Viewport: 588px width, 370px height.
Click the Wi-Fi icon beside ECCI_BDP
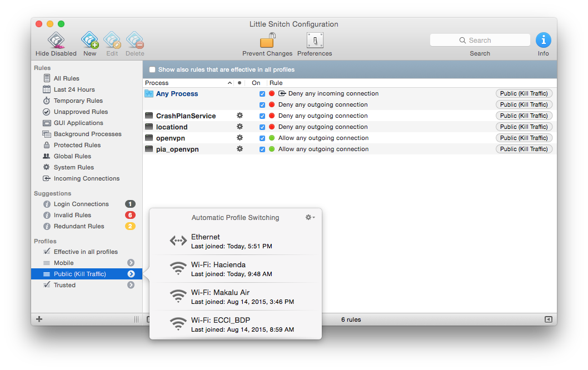coord(178,324)
